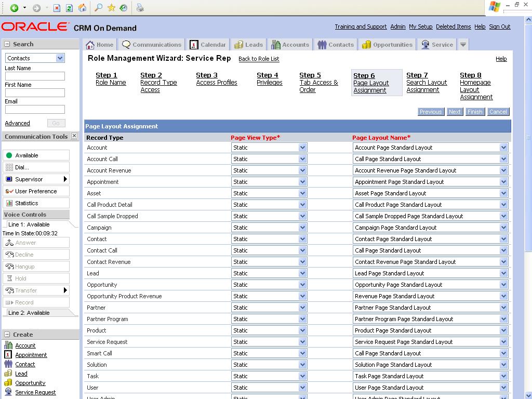
Task: Click the Lead icon under Create
Action: click(8, 373)
